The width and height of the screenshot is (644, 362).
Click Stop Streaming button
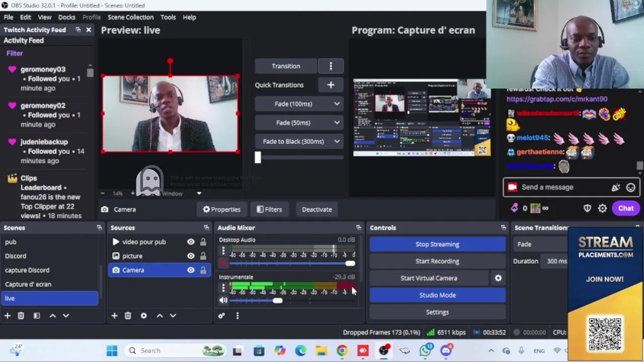(437, 244)
